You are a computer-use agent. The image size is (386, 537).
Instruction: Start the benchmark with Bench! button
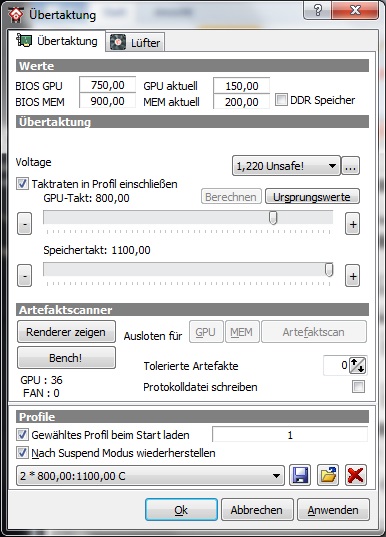66,358
